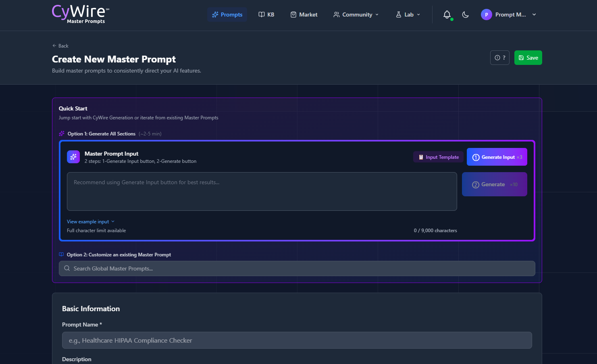Open the notifications bell
Screen dimensions: 597x364
click(447, 15)
